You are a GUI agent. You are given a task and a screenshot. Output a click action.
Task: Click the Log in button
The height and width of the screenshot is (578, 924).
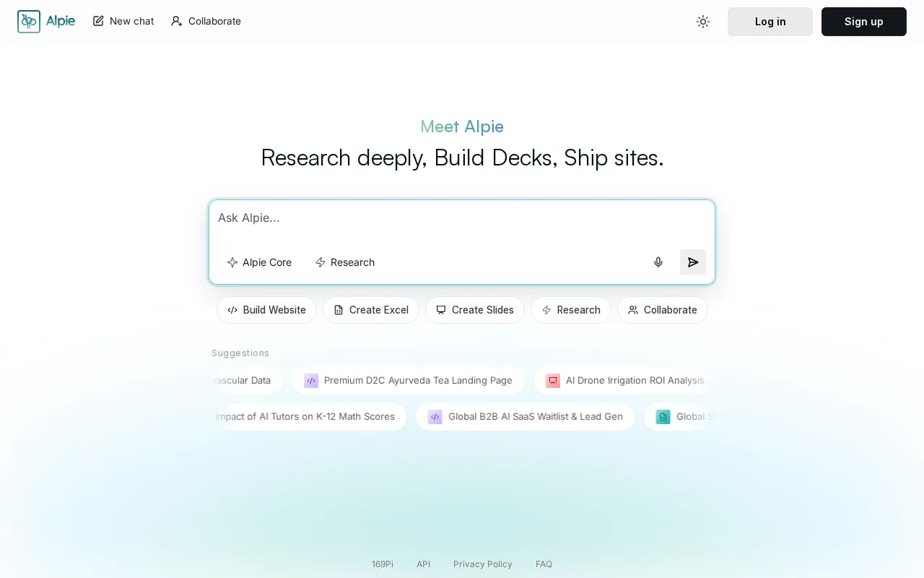click(x=770, y=22)
